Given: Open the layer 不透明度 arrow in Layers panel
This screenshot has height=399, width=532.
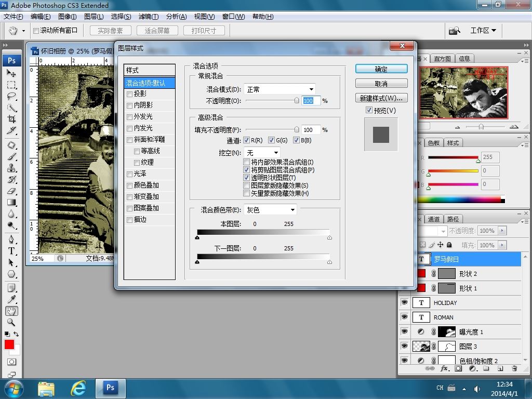Looking at the screenshot, I should (x=502, y=231).
